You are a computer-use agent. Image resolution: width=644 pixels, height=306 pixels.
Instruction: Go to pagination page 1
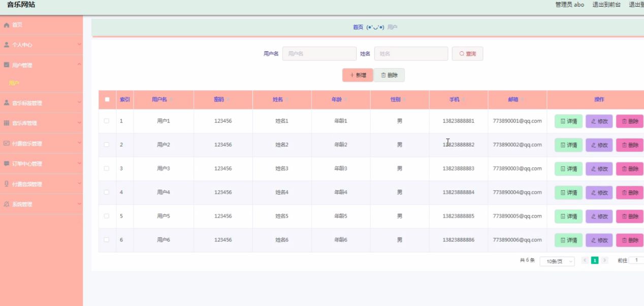click(595, 260)
